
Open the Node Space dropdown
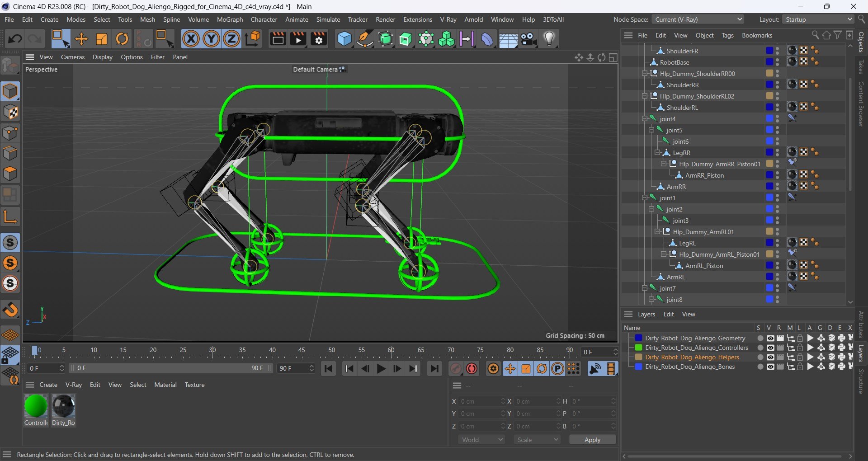click(698, 19)
